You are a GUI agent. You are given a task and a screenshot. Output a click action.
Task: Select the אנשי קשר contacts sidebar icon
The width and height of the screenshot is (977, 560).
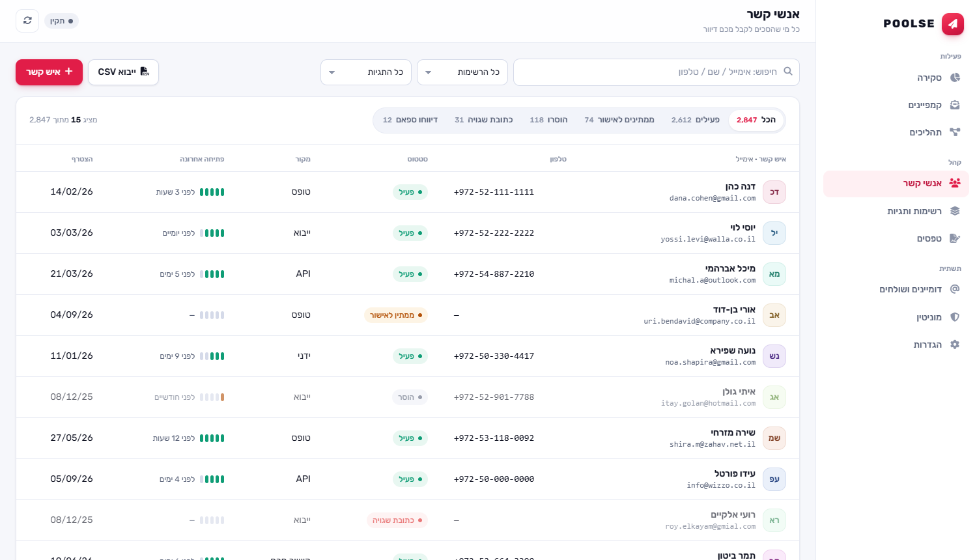pos(955,183)
